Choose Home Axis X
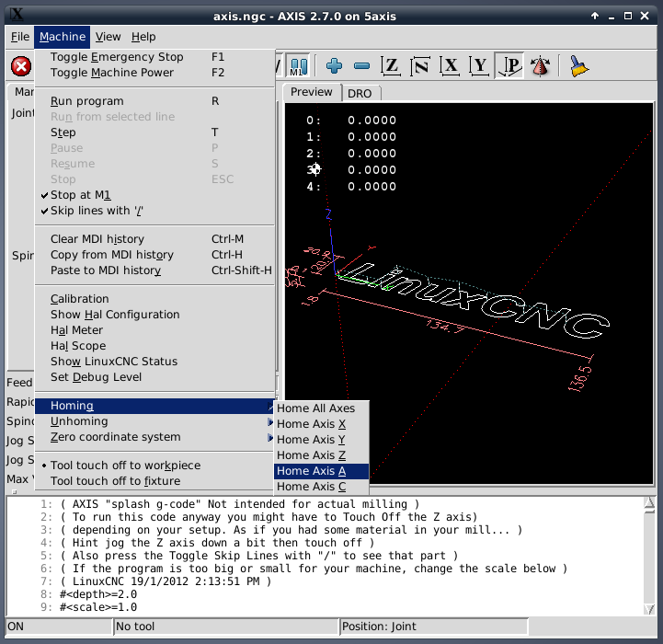The width and height of the screenshot is (663, 644). [x=321, y=424]
